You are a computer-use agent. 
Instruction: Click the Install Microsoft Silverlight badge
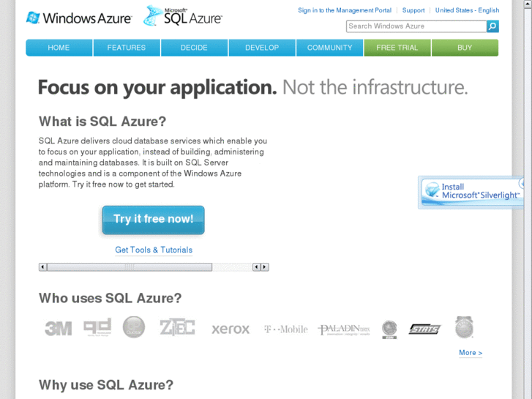tap(472, 192)
